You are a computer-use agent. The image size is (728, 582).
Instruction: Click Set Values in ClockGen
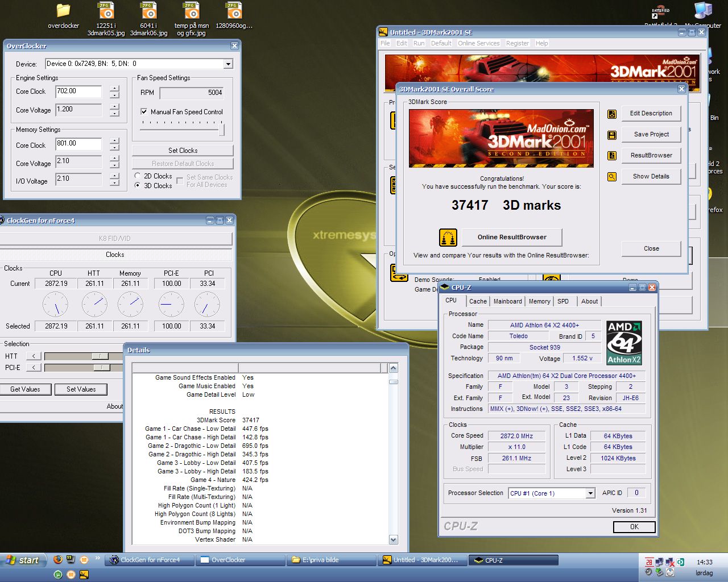click(x=81, y=389)
